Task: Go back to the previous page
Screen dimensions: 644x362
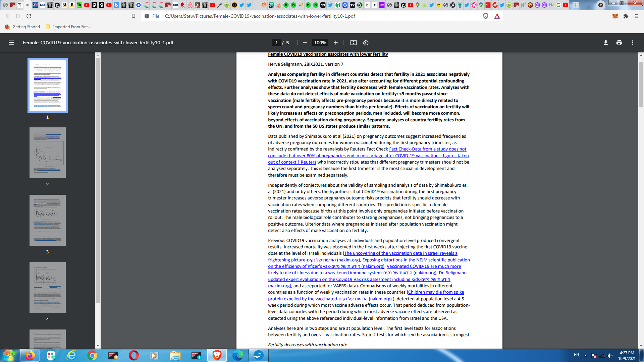Action: click(x=7, y=16)
